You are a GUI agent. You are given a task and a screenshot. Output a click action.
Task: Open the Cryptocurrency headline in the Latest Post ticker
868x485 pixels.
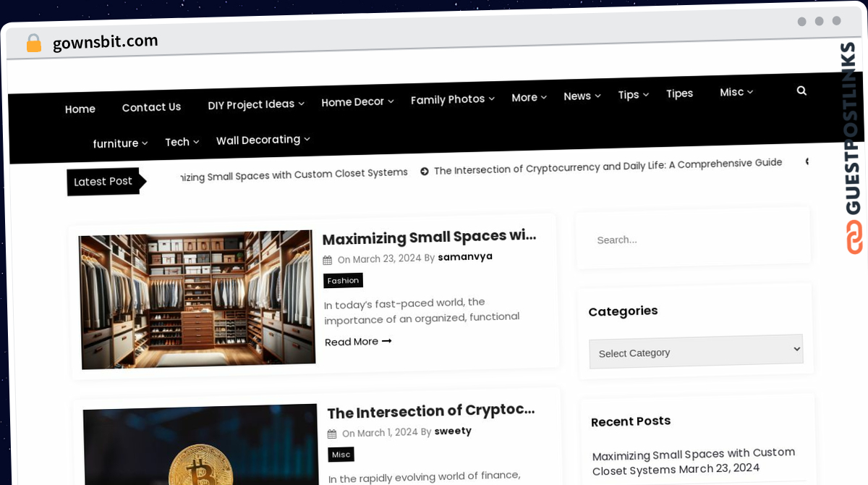(608, 166)
